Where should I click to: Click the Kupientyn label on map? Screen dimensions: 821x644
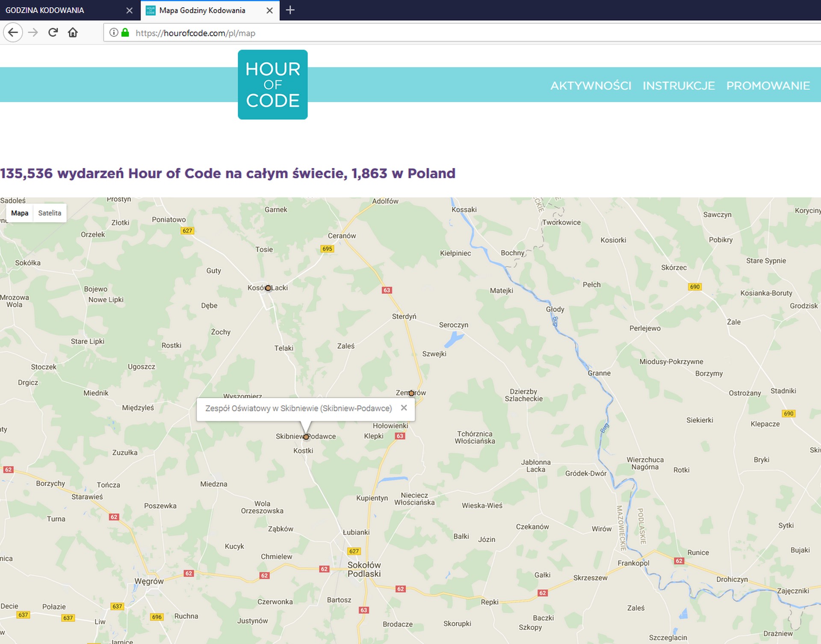tap(372, 498)
